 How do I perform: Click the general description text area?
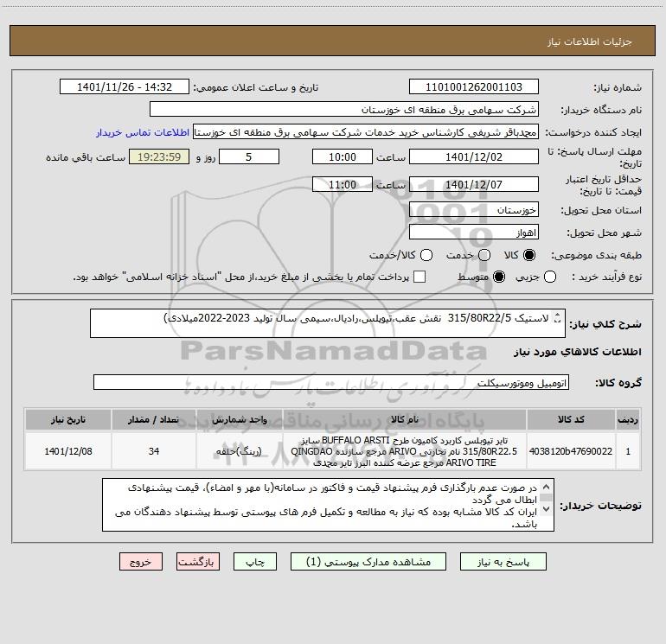click(x=328, y=323)
